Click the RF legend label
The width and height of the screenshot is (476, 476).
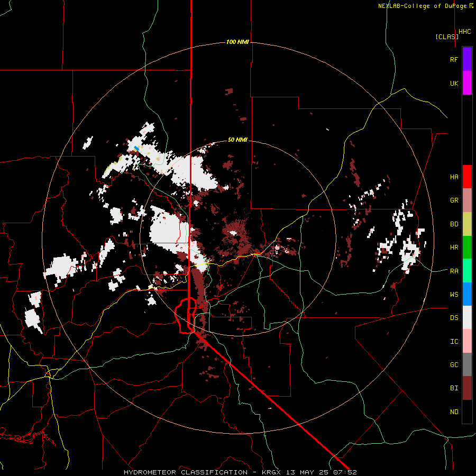(454, 60)
